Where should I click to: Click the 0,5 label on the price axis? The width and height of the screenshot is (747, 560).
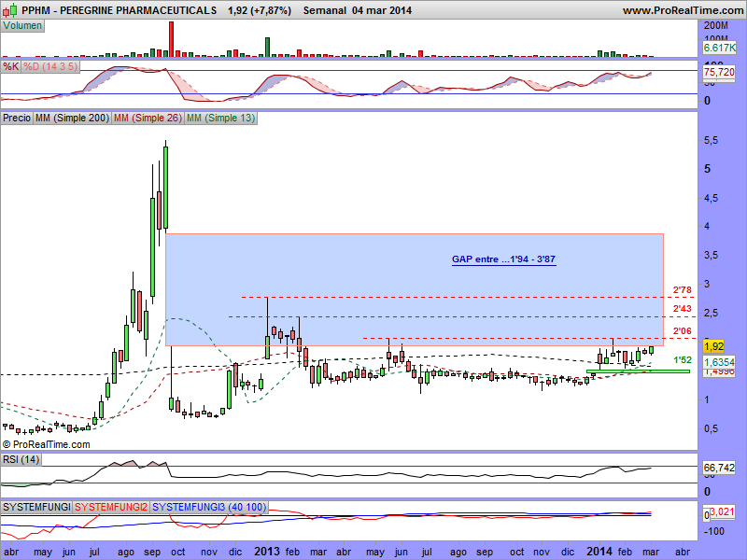point(711,428)
